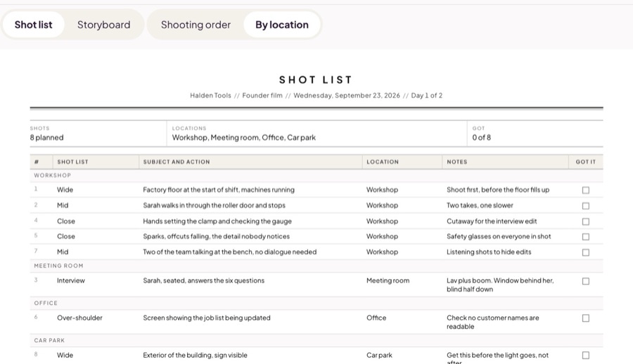Select Shooting order view

(196, 25)
